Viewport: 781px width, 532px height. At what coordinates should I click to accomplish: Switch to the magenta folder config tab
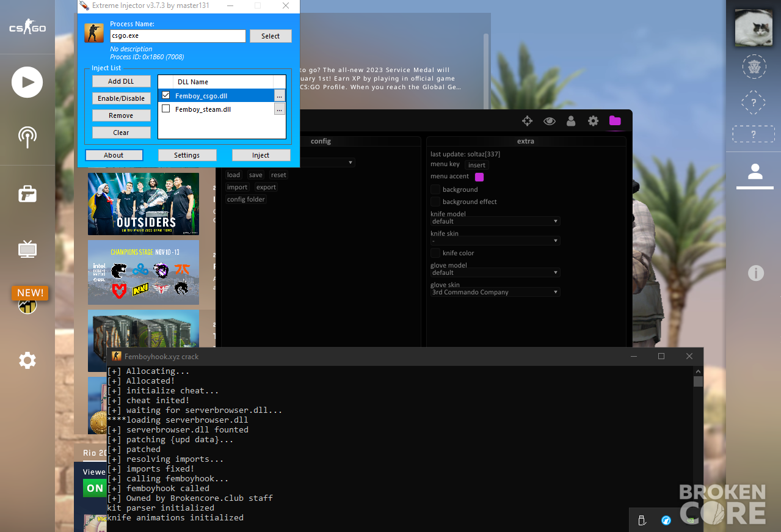click(x=614, y=121)
